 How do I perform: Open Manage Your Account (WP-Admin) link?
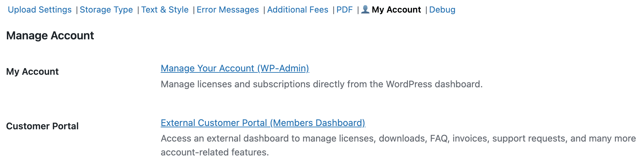(235, 68)
